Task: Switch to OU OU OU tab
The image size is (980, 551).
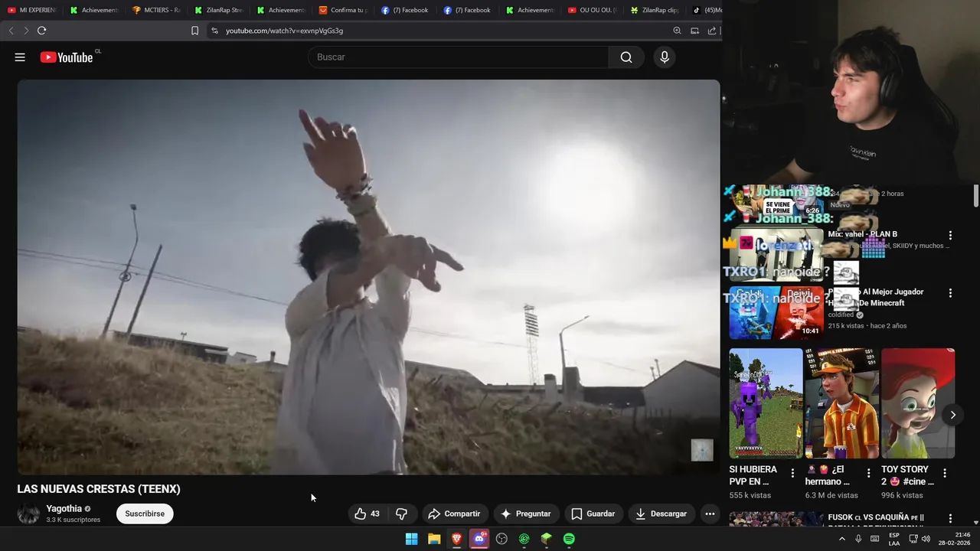Action: pyautogui.click(x=593, y=10)
